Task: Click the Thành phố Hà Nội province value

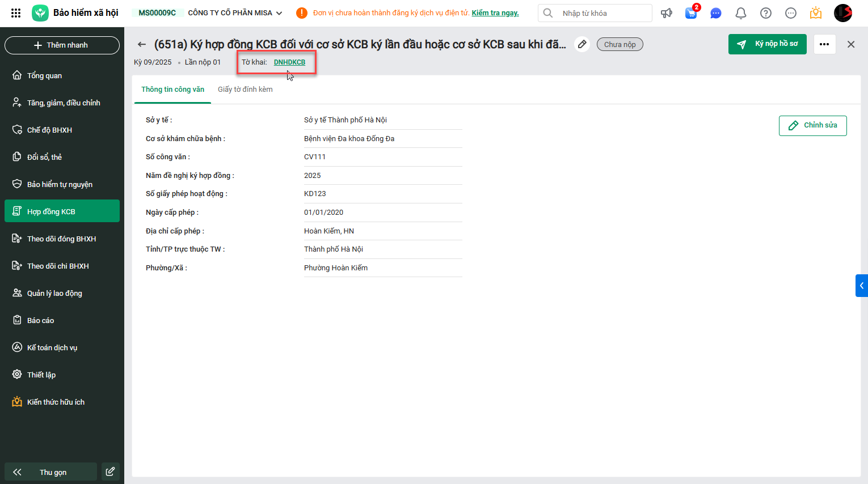Action: [334, 249]
